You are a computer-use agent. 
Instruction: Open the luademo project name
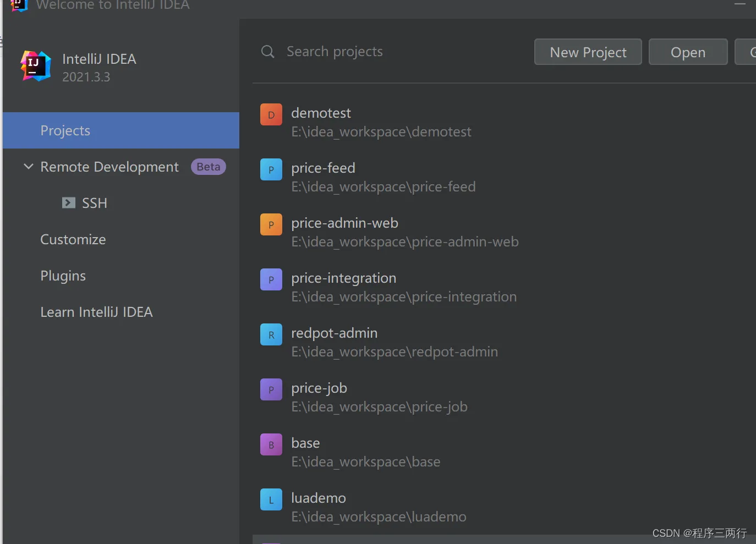tap(319, 498)
